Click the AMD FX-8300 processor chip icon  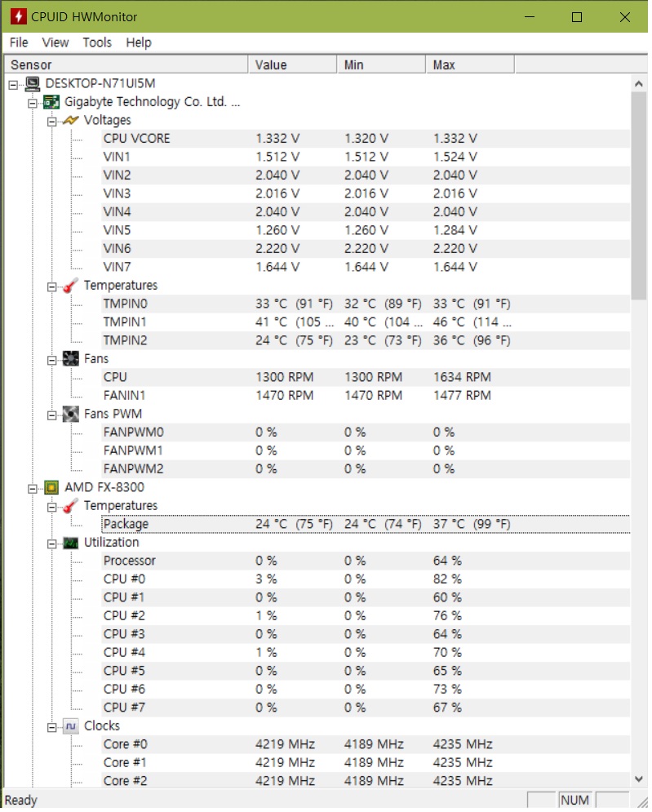(x=51, y=488)
